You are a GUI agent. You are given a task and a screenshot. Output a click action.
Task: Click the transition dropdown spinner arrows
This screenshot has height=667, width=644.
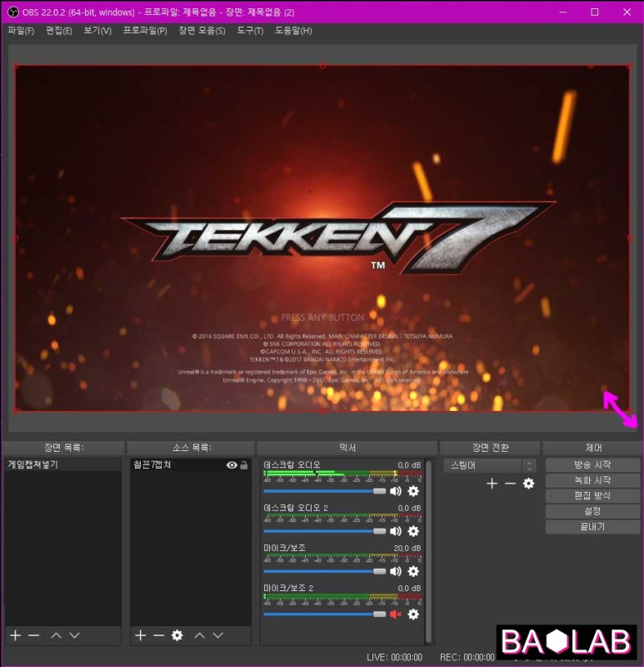pyautogui.click(x=529, y=465)
